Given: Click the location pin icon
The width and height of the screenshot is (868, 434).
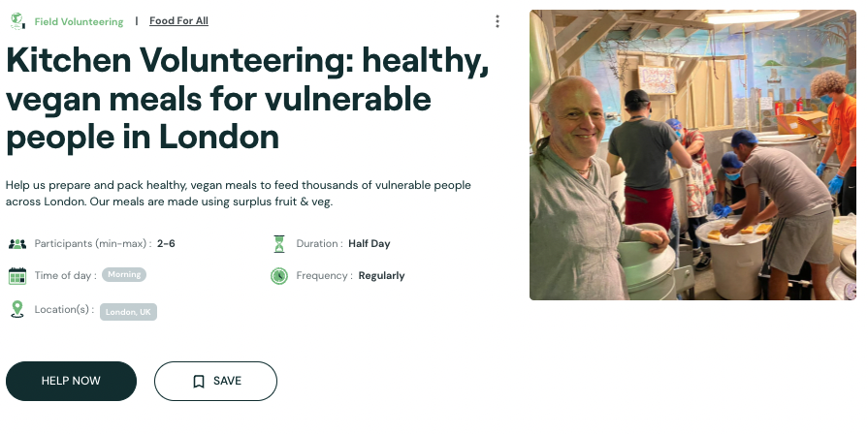Looking at the screenshot, I should [16, 309].
